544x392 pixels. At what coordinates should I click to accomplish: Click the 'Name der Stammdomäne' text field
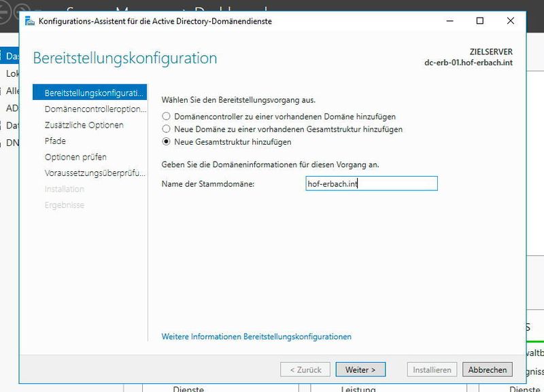(x=372, y=183)
